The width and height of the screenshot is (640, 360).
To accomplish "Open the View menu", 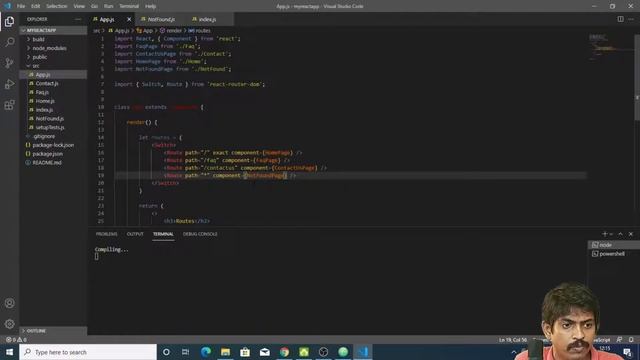I will click(x=79, y=6).
